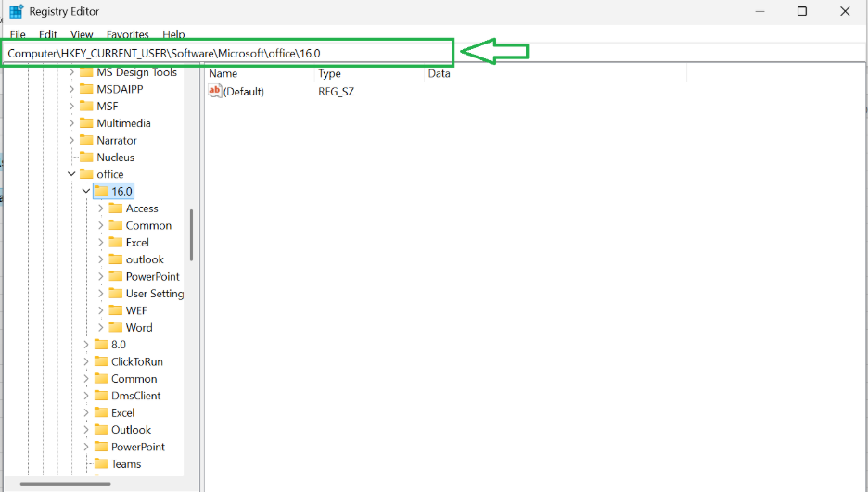868x492 pixels.
Task: Click the Type column header
Action: pos(369,73)
